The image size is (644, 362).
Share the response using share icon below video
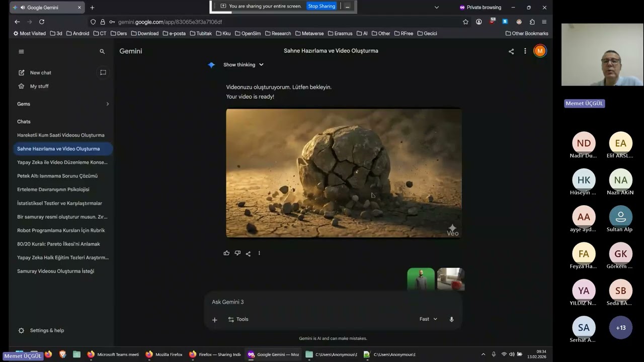coord(248,253)
